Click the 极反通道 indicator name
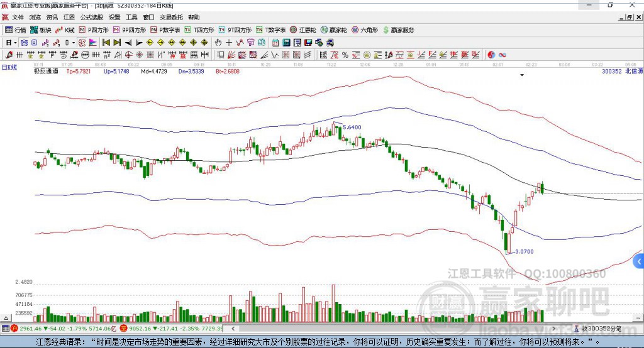 [x=46, y=71]
